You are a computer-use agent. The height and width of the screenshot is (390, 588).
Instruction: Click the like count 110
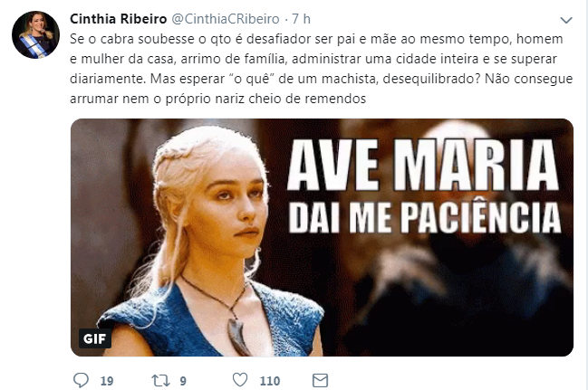coord(270,381)
